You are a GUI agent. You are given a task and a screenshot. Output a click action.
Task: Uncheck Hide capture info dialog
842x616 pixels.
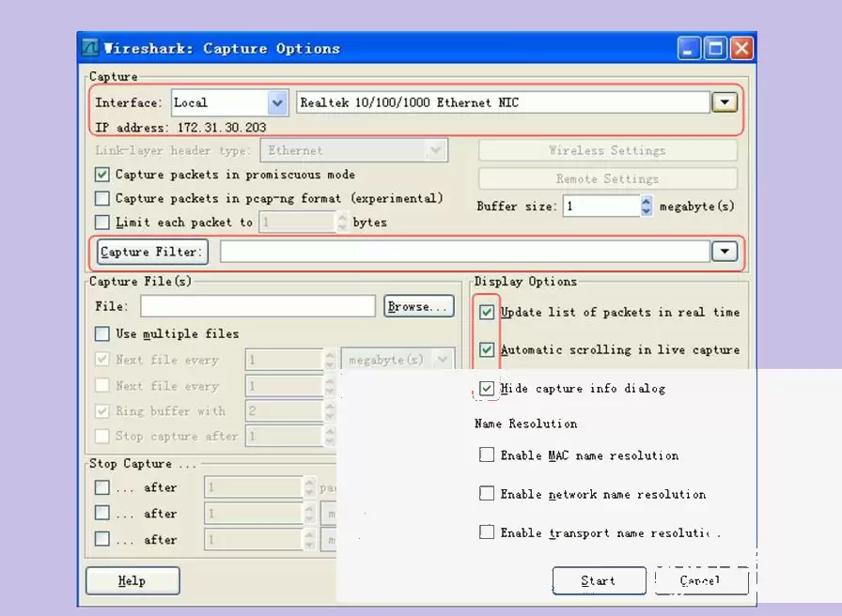(487, 389)
